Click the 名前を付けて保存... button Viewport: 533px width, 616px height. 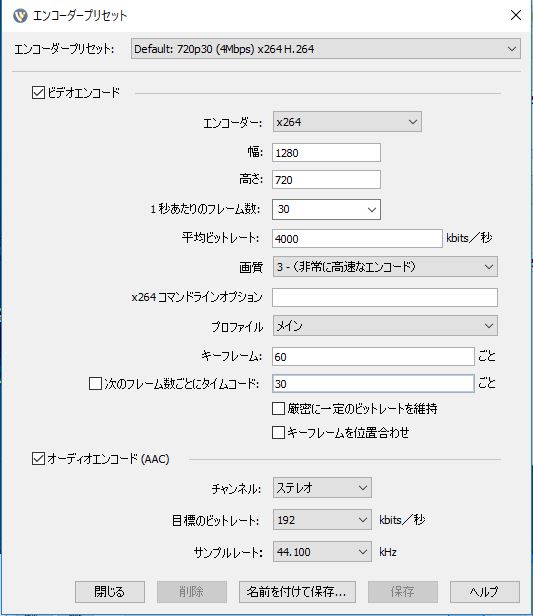pyautogui.click(x=297, y=592)
